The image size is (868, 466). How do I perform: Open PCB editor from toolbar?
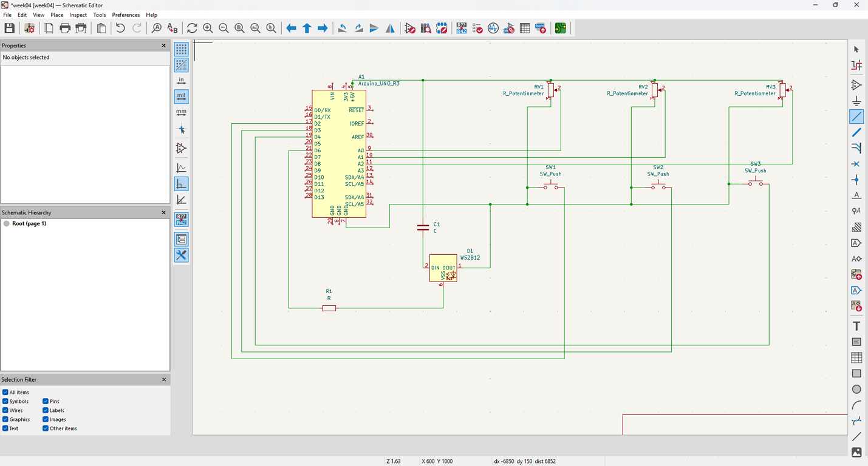coord(560,28)
